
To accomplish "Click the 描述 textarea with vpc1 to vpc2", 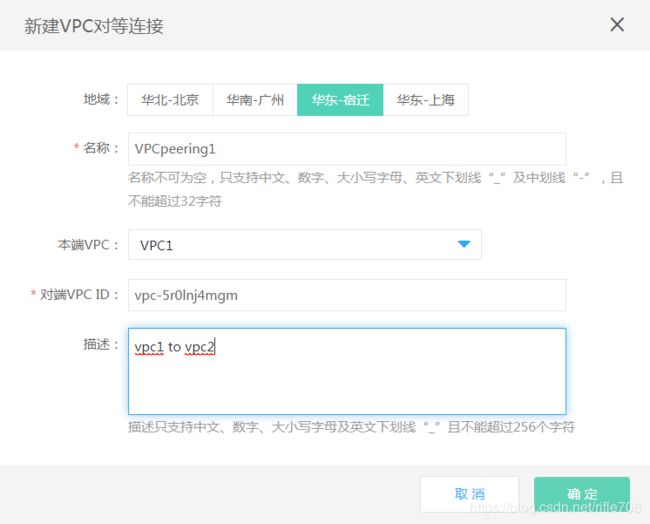I will 347,371.
